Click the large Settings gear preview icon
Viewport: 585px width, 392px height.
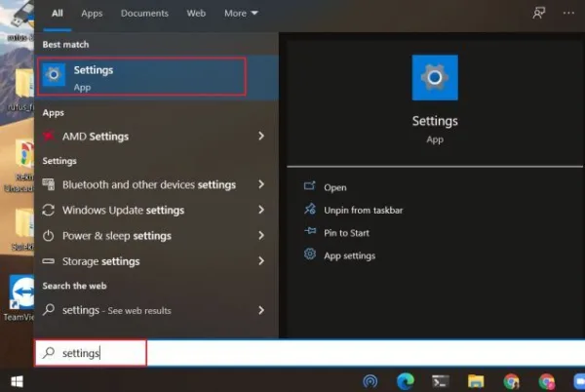click(x=435, y=78)
